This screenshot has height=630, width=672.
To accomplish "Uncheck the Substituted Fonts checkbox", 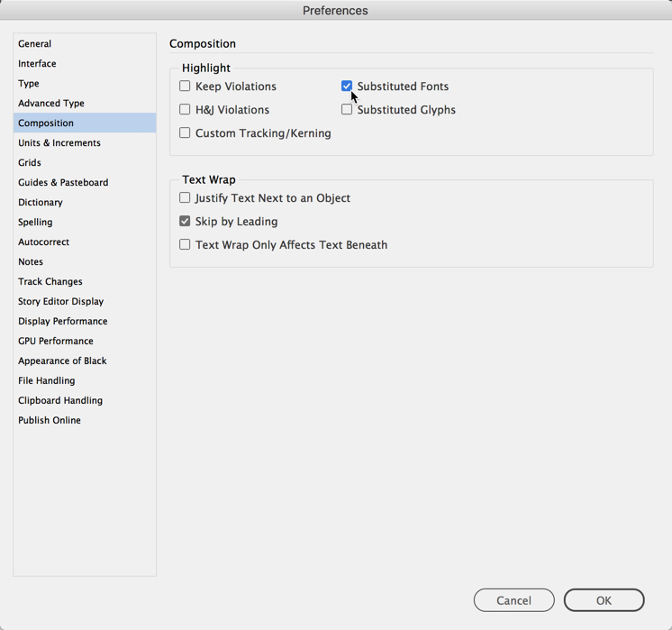I will pyautogui.click(x=347, y=87).
